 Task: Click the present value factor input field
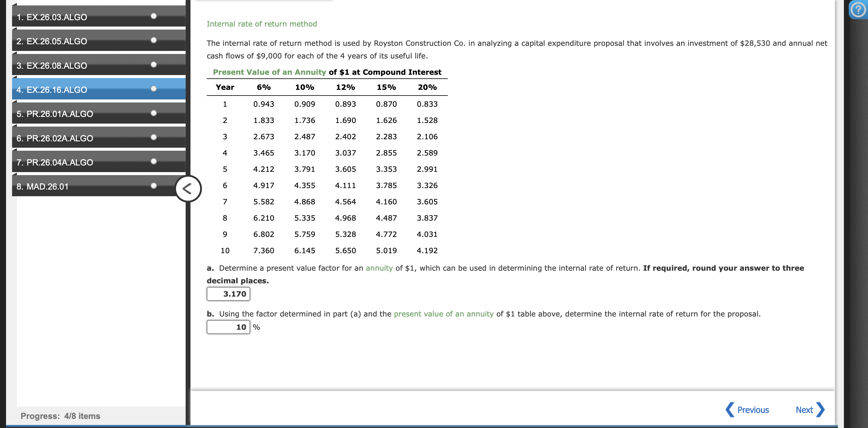pos(228,294)
